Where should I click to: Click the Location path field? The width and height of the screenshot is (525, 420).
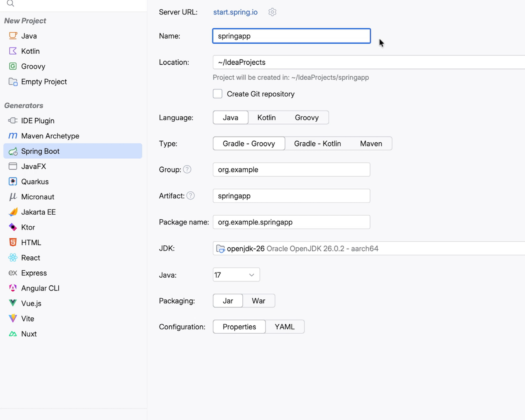pyautogui.click(x=369, y=62)
